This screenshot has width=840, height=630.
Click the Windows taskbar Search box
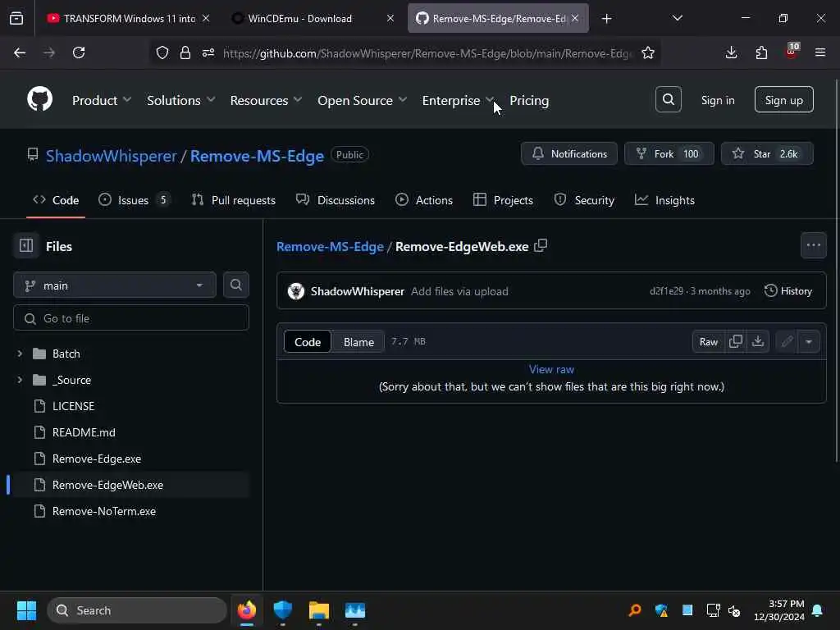pyautogui.click(x=137, y=610)
